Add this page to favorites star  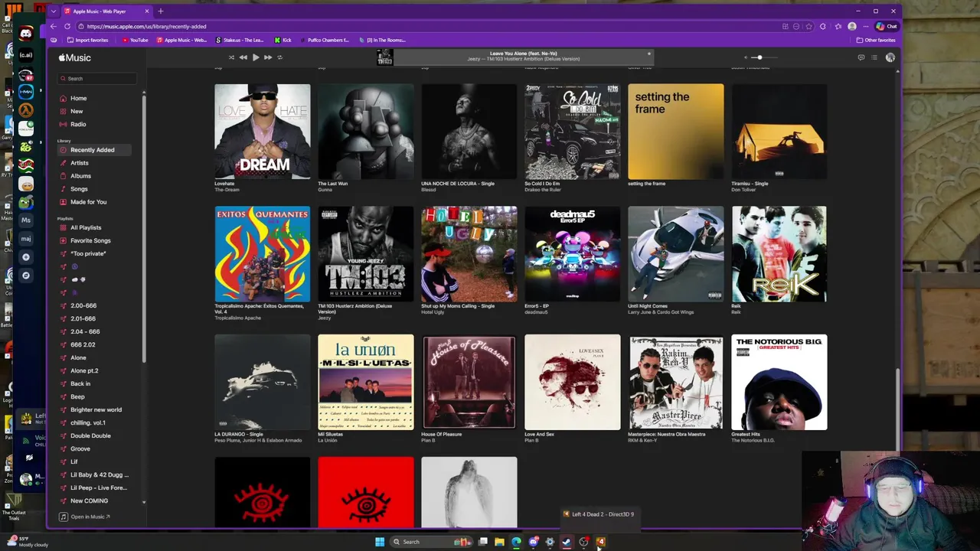[x=809, y=26]
